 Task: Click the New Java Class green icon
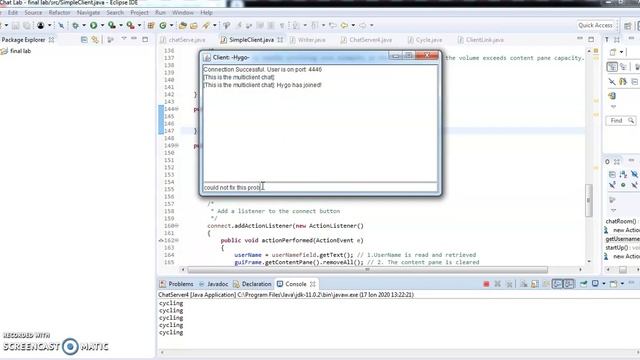pyautogui.click(x=163, y=25)
